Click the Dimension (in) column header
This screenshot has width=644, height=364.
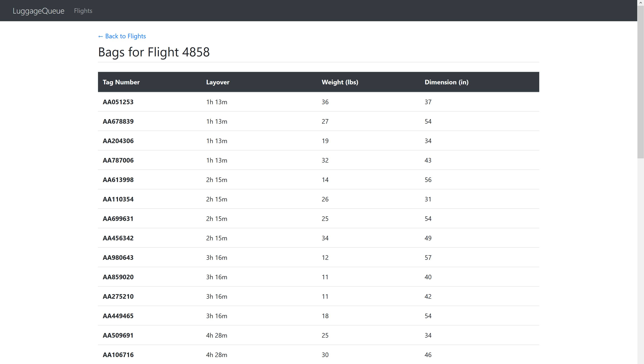pyautogui.click(x=446, y=82)
